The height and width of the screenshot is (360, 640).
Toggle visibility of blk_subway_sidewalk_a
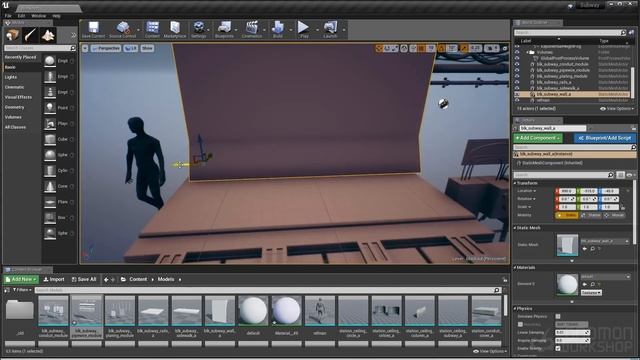517,88
